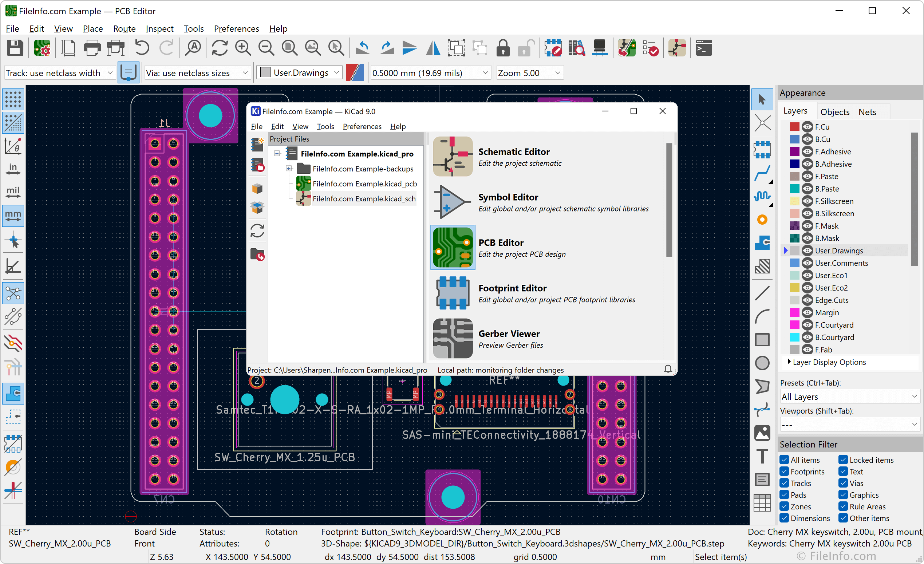Select the Draw Circle tool
Screen dimensions: 924x564
point(762,363)
